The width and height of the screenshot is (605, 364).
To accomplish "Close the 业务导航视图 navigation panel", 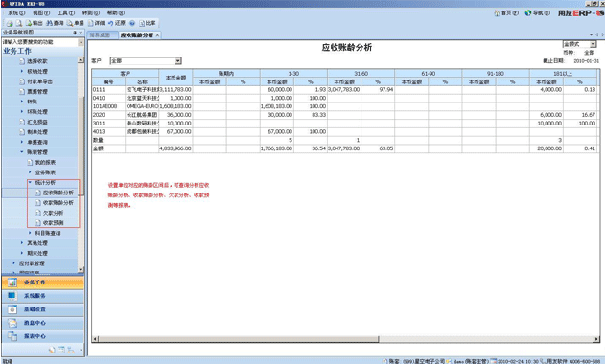I will click(81, 34).
